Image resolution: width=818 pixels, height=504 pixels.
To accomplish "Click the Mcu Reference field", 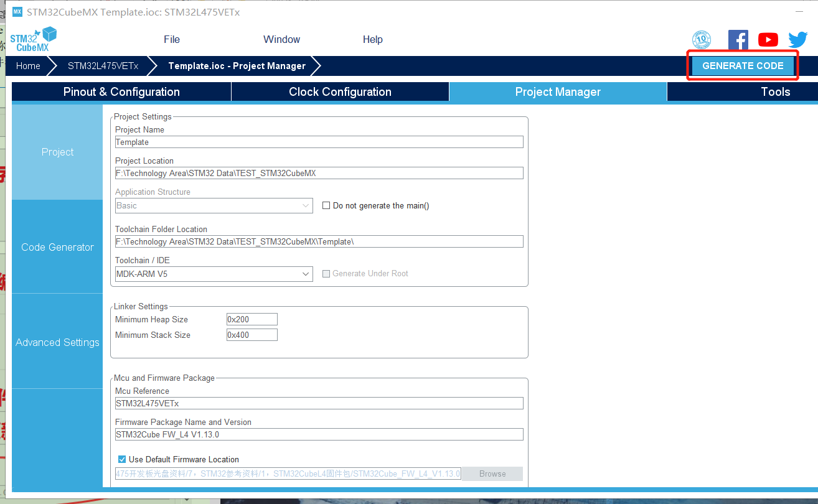I will point(319,403).
